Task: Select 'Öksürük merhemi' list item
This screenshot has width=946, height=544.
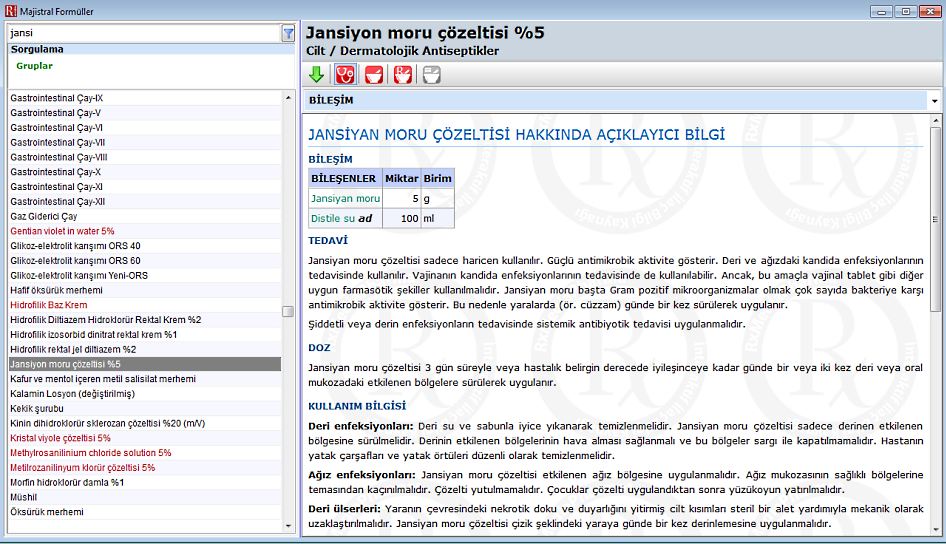Action: tap(144, 512)
